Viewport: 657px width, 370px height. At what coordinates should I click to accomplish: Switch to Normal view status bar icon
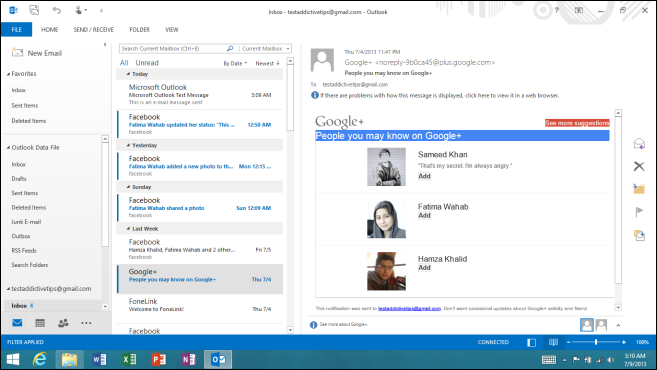[531, 342]
